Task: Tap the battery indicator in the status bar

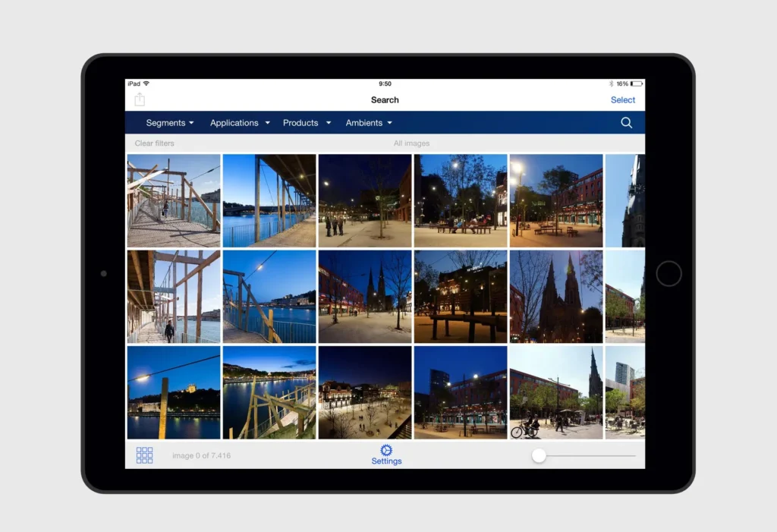Action: [x=637, y=83]
